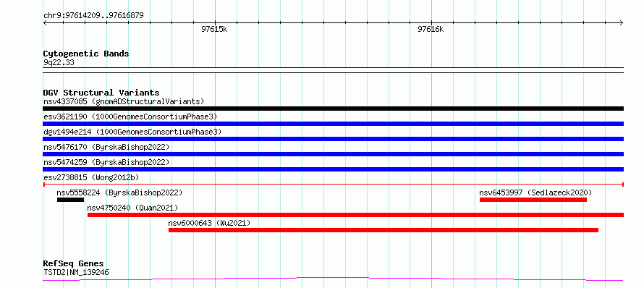This screenshot has height=288, width=644.
Task: Click the 9q22.33 cytogenetic band bar
Action: 333,70
